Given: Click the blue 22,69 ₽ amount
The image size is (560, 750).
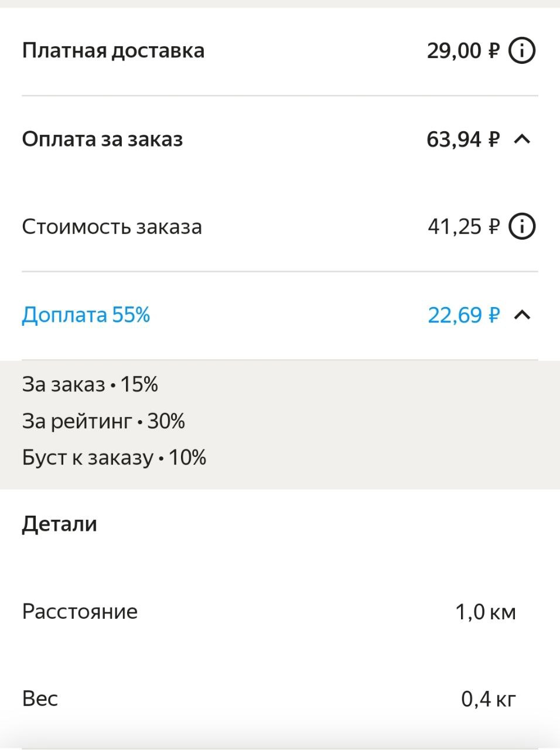Looking at the screenshot, I should click(x=463, y=315).
